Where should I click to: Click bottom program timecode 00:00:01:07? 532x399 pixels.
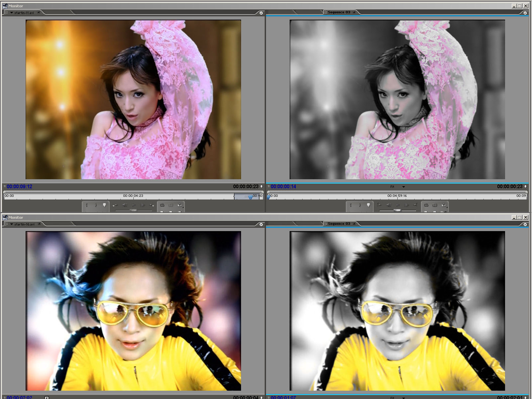coord(283,397)
